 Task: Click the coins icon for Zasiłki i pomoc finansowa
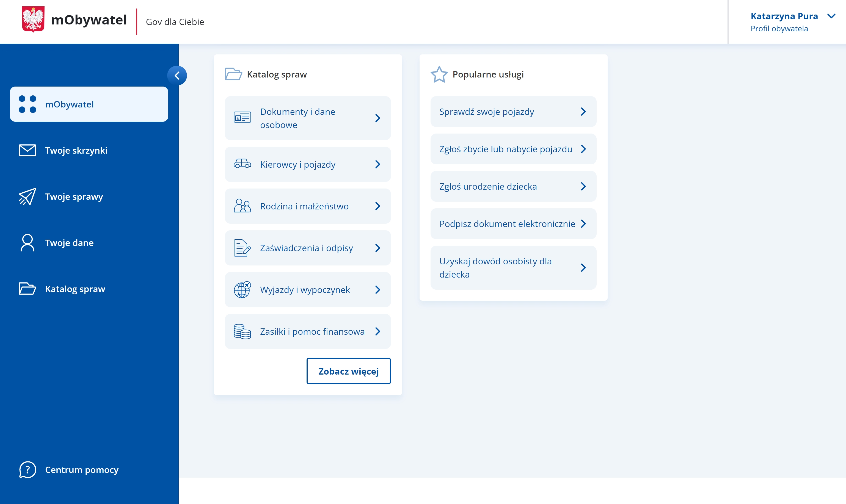click(242, 331)
